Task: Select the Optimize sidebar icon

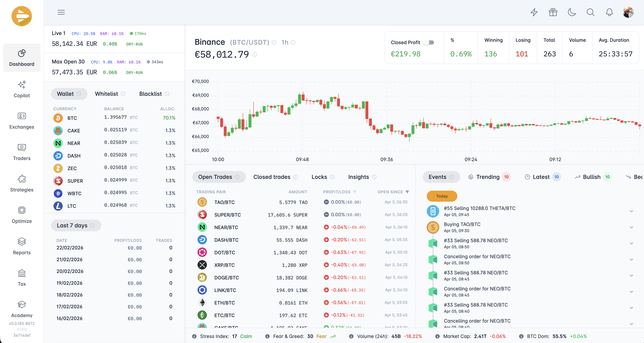Action: [x=22, y=215]
